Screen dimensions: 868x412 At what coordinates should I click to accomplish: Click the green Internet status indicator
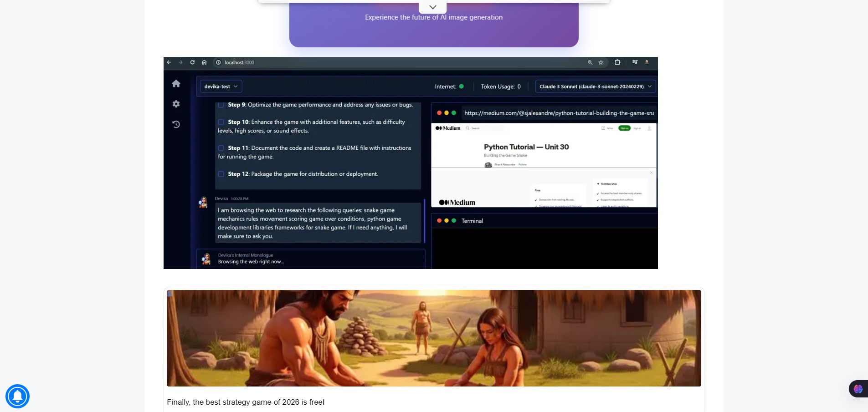pos(462,86)
